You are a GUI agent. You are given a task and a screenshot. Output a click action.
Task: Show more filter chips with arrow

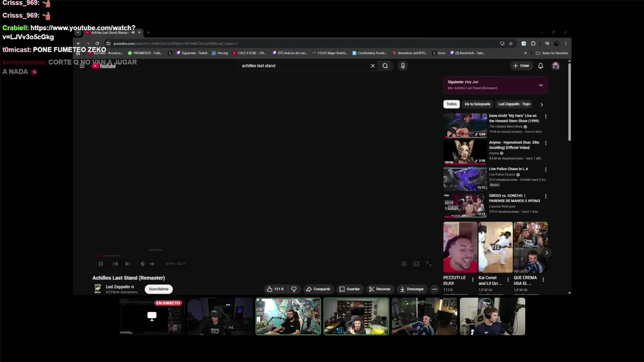[x=541, y=105]
